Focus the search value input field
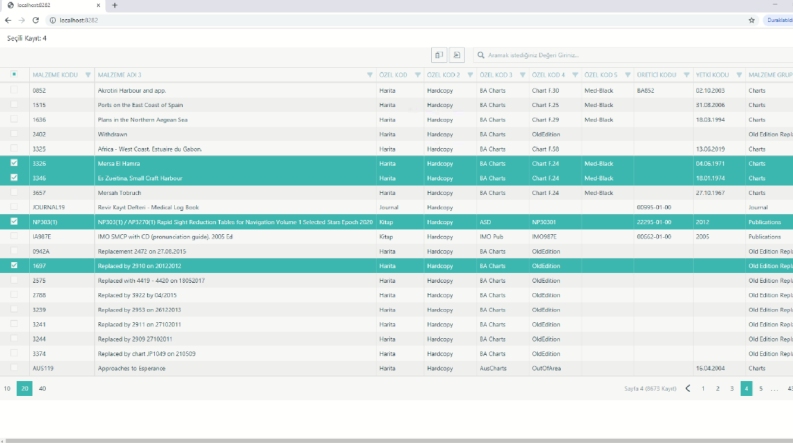Image resolution: width=793 pixels, height=446 pixels. 637,55
